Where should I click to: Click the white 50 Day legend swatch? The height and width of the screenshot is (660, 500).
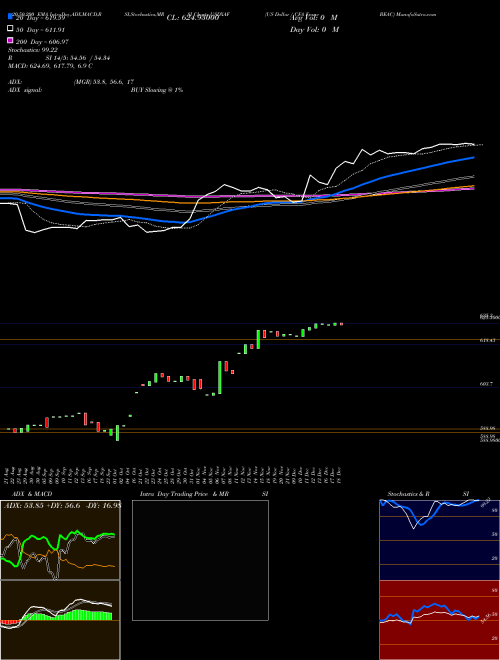10,29
